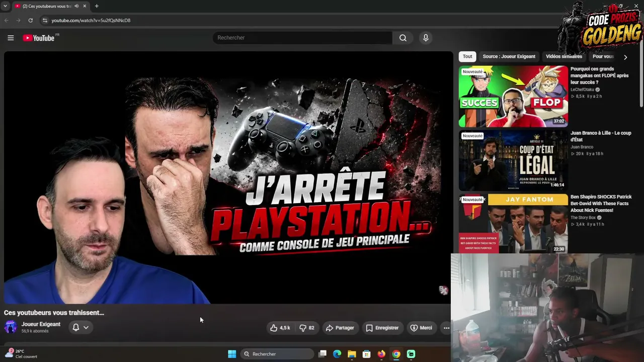
Task: Open a new browser tab
Action: [97, 6]
